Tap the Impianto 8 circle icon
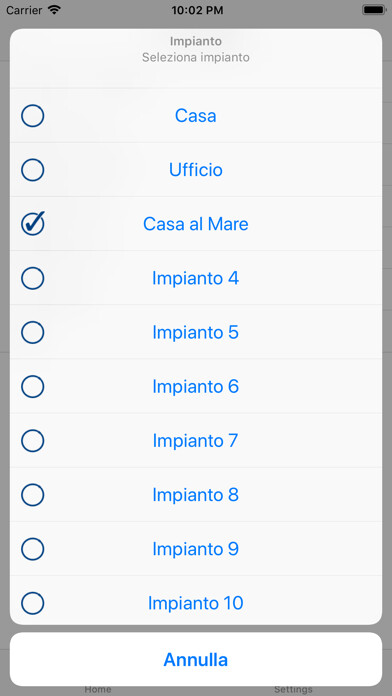 32,495
